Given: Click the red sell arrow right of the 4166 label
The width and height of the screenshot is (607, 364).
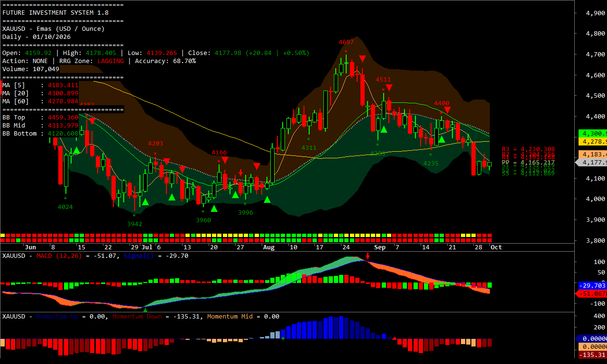Looking at the screenshot, I should (225, 160).
